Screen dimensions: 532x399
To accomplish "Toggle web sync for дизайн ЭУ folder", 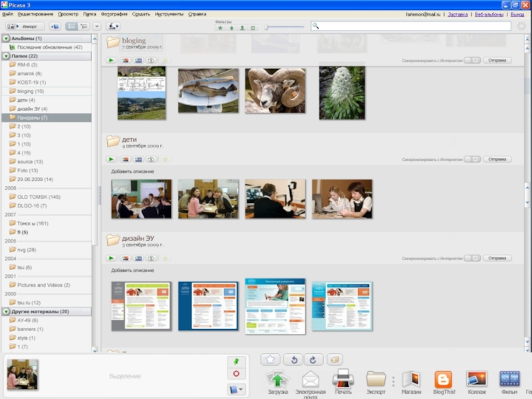I will pyautogui.click(x=472, y=258).
